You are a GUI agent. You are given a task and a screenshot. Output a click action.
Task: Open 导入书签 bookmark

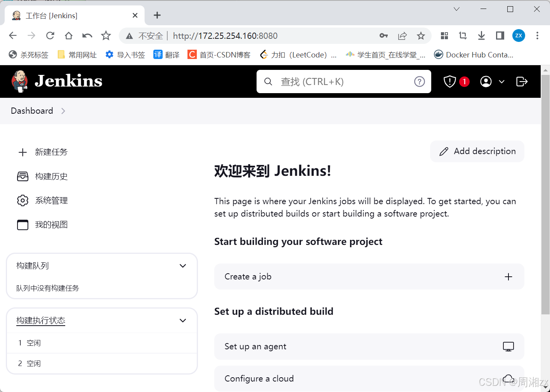[125, 55]
